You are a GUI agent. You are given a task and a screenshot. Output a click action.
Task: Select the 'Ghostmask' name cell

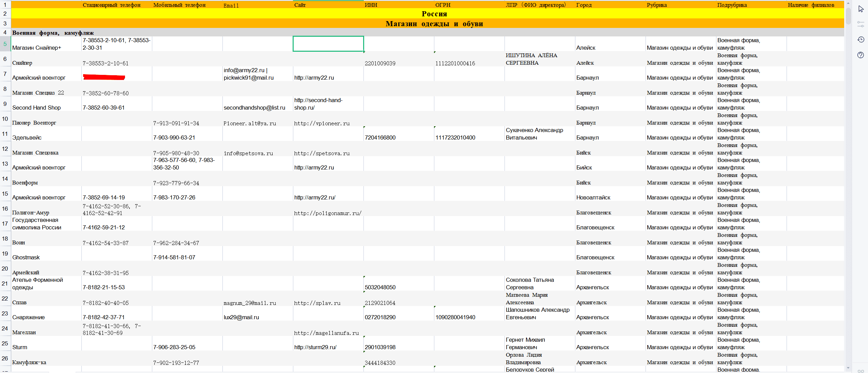pyautogui.click(x=46, y=254)
